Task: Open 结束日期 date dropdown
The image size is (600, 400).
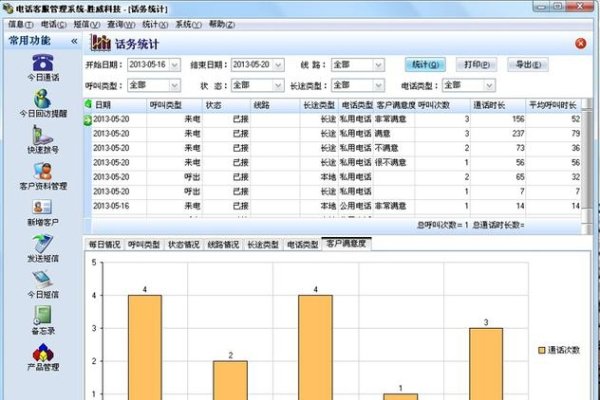Action: [x=278, y=65]
